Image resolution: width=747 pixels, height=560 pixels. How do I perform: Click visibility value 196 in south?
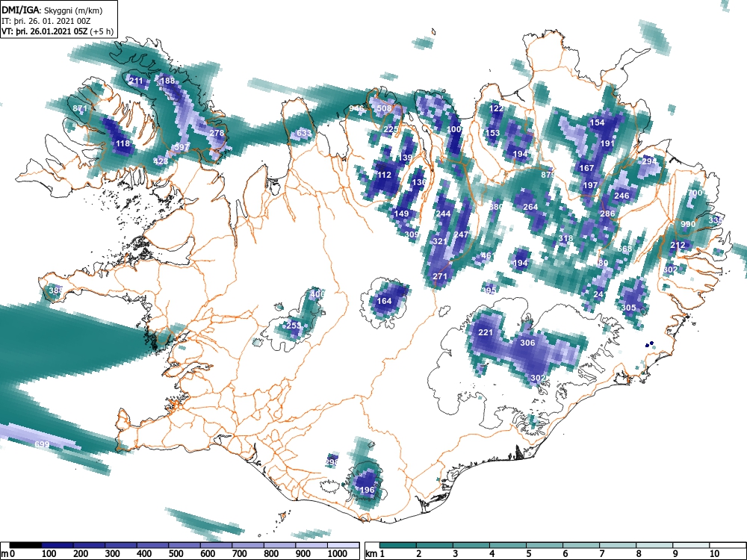367,490
